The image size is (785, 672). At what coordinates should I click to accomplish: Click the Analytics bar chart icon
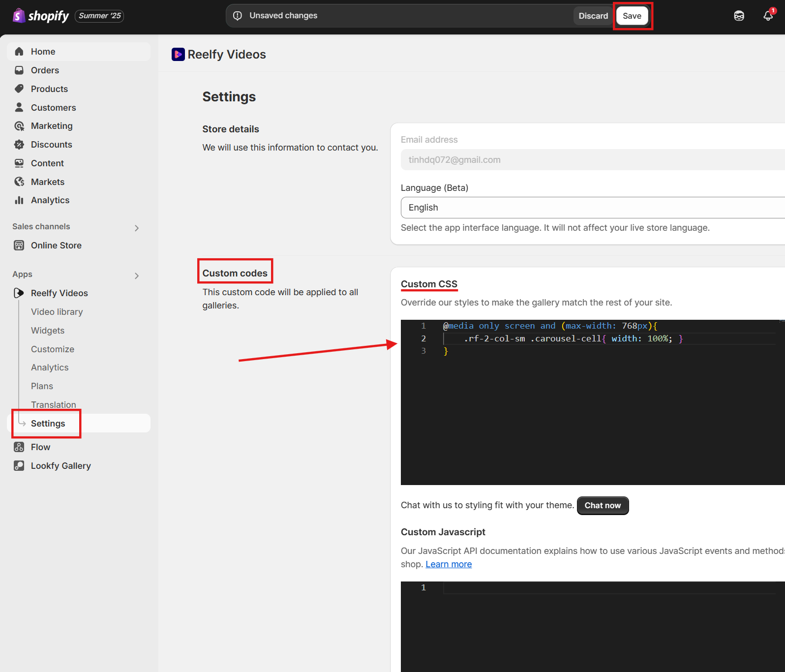click(x=19, y=200)
